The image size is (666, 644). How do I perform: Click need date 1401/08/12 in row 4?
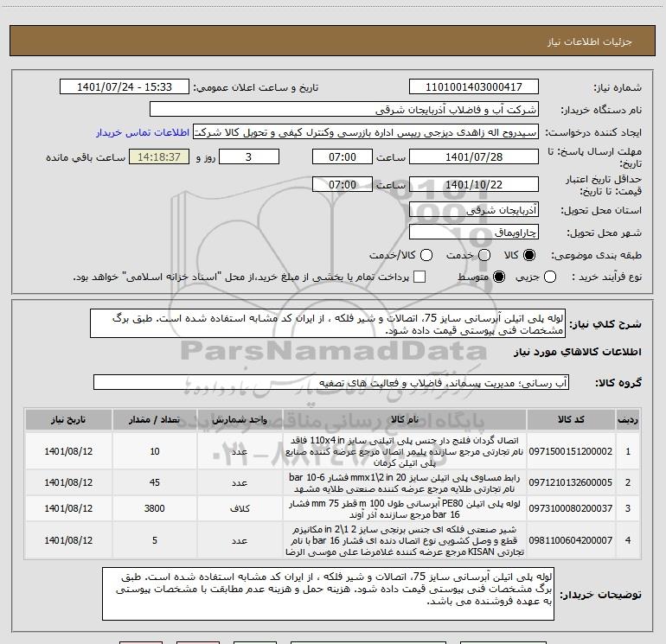coord(68,540)
